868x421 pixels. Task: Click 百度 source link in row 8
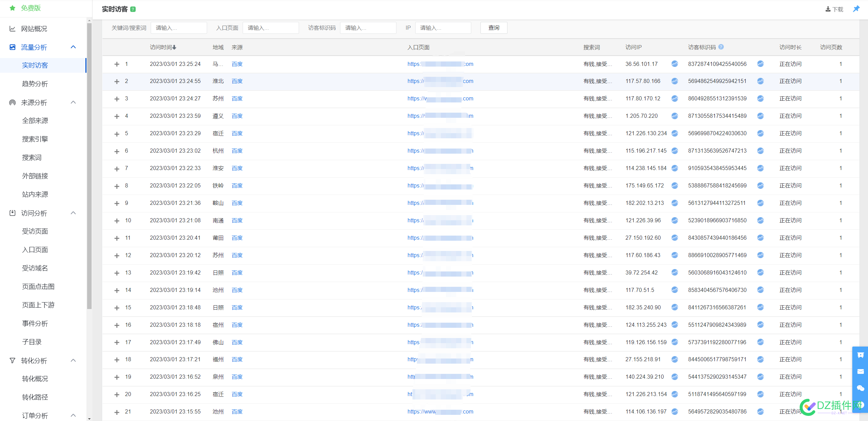(x=237, y=185)
